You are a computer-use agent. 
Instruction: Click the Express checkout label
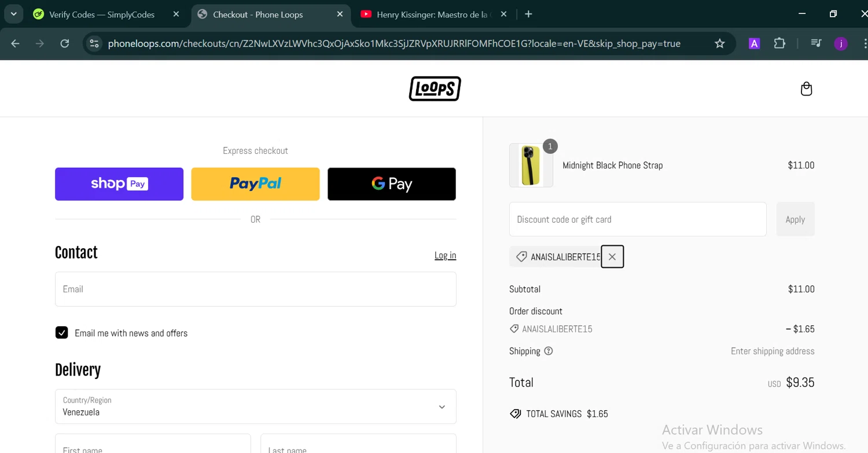(255, 150)
